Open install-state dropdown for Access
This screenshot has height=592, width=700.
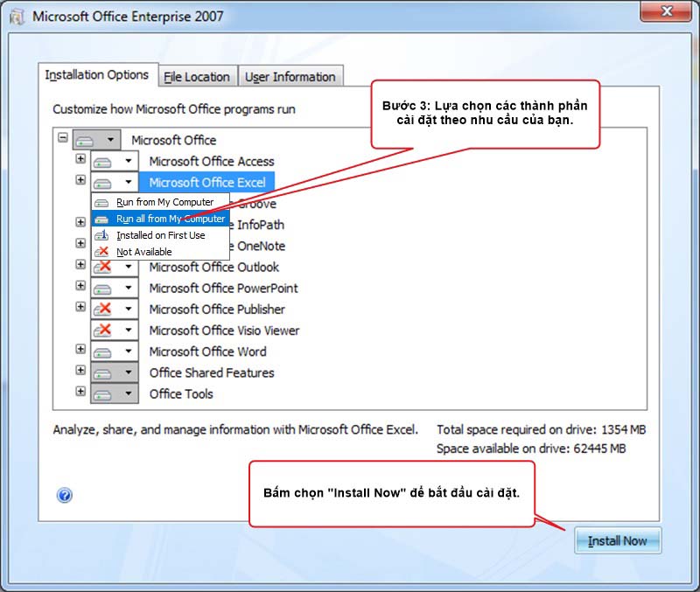(x=128, y=161)
